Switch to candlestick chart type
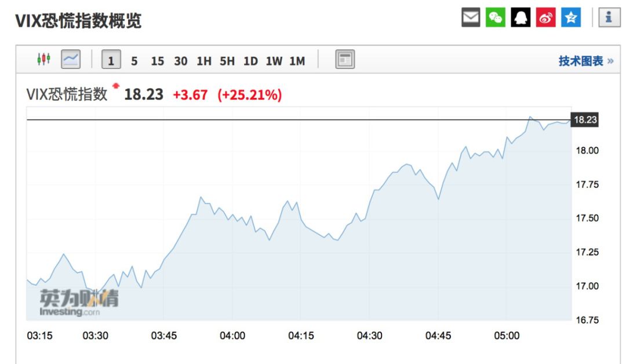 click(43, 60)
